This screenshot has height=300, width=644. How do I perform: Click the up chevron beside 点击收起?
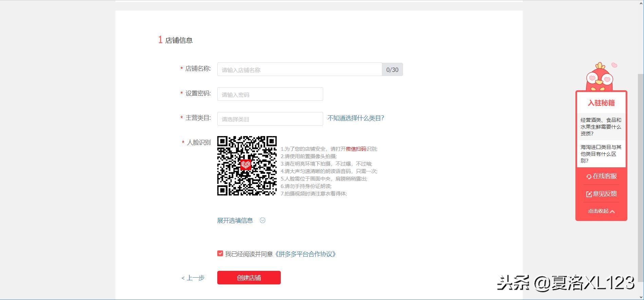click(612, 211)
